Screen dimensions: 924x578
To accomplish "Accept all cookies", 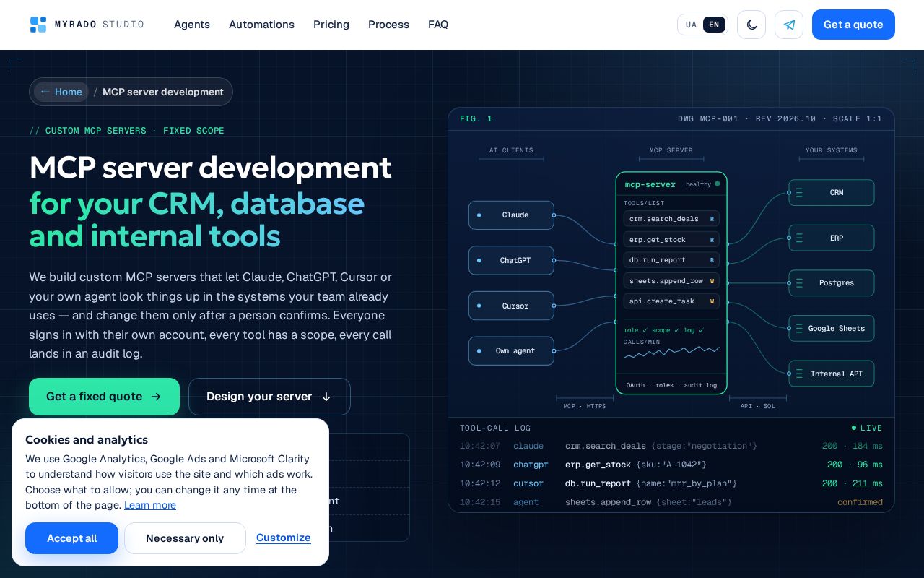I will click(71, 538).
